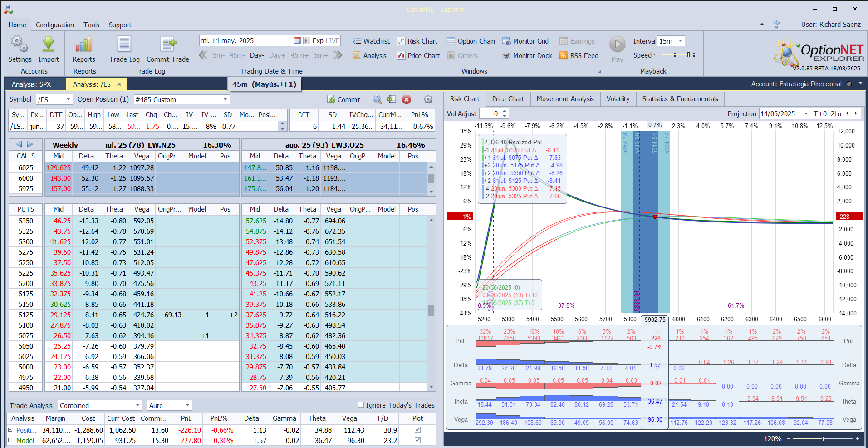Adjust the 120% zoom slider
Image resolution: width=868 pixels, height=448 pixels.
[x=822, y=438]
